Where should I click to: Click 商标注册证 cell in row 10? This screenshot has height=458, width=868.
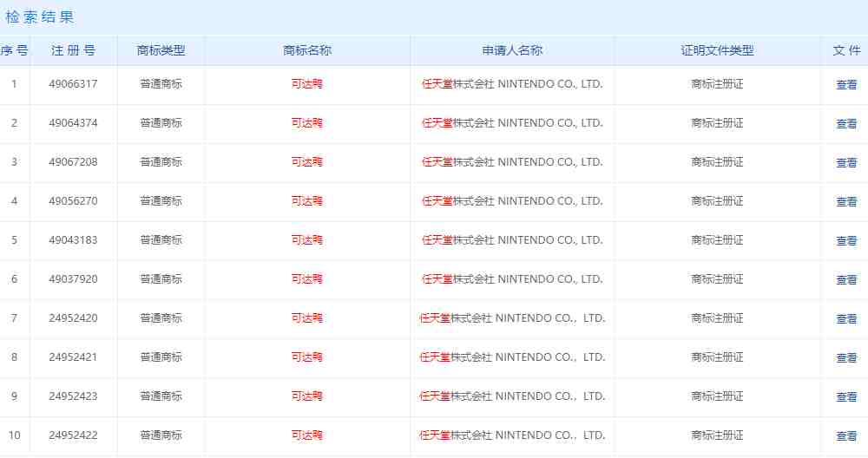point(717,435)
